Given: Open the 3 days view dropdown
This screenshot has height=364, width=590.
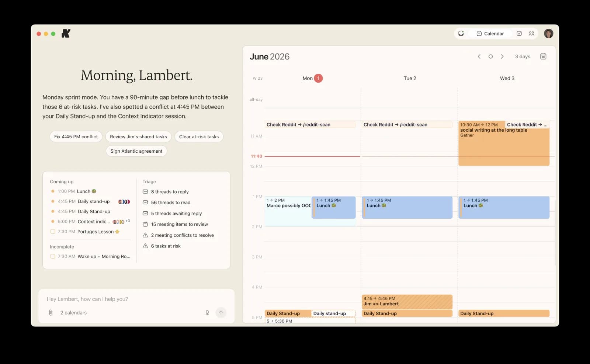Looking at the screenshot, I should tap(523, 56).
